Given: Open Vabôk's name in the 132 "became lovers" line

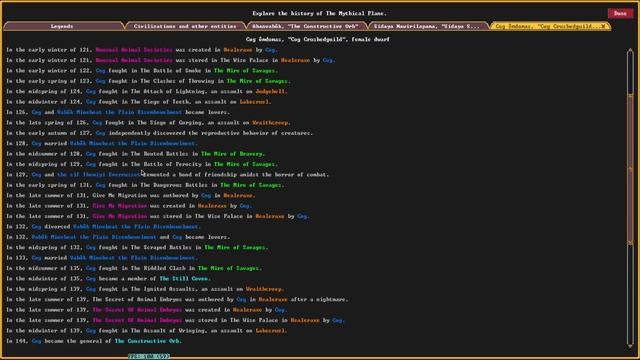Looking at the screenshot, I should coord(94,237).
